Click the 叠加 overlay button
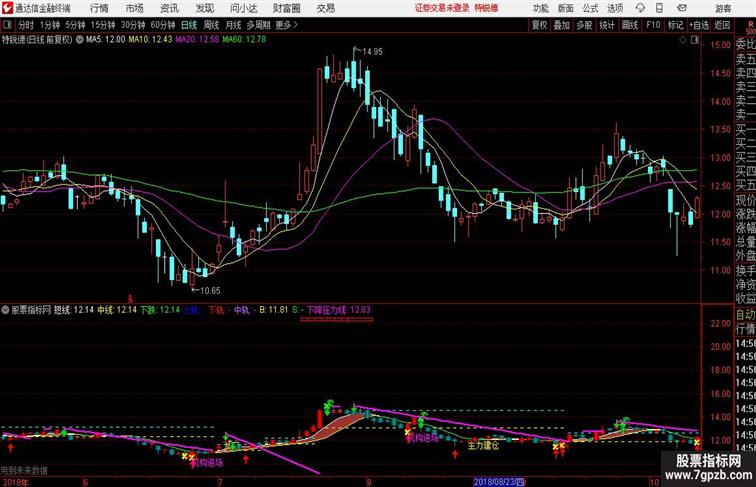 562,25
